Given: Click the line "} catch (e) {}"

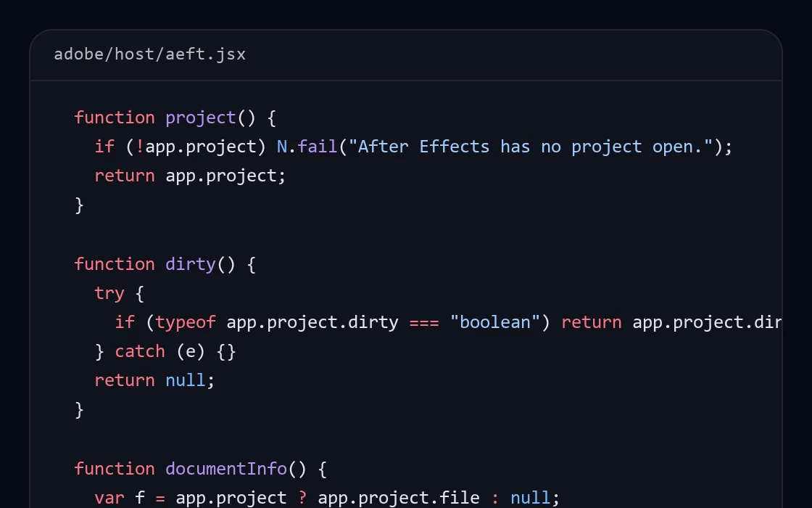Looking at the screenshot, I should click(x=166, y=351).
